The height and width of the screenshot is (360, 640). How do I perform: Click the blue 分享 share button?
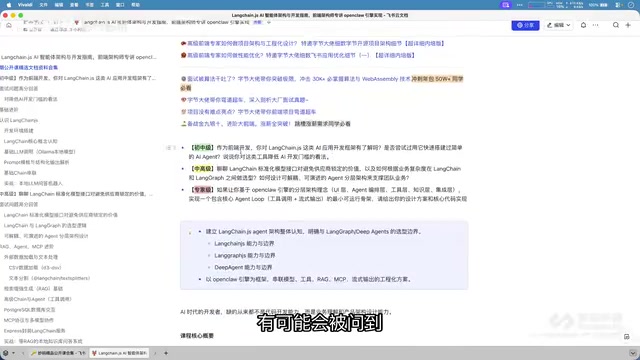coord(525,25)
